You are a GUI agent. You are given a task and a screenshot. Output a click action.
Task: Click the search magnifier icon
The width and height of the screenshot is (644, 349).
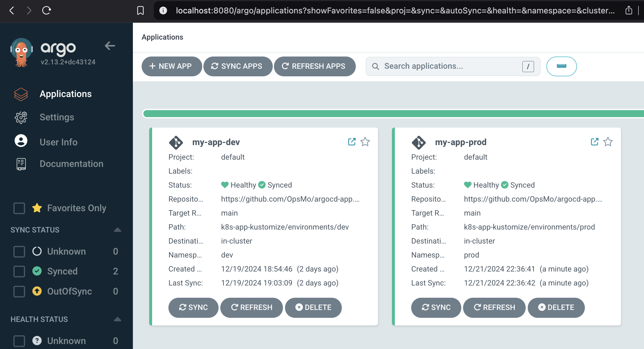(376, 66)
